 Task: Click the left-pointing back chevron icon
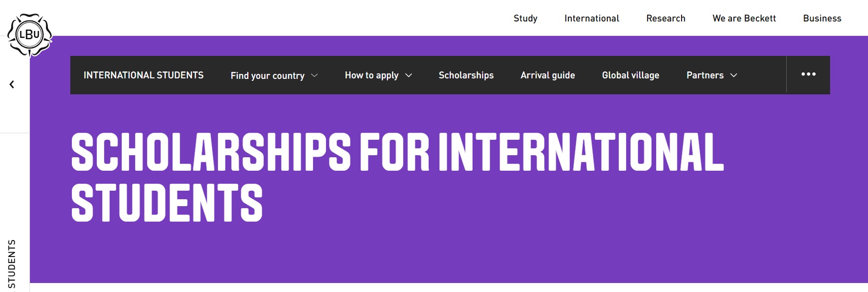[x=12, y=84]
